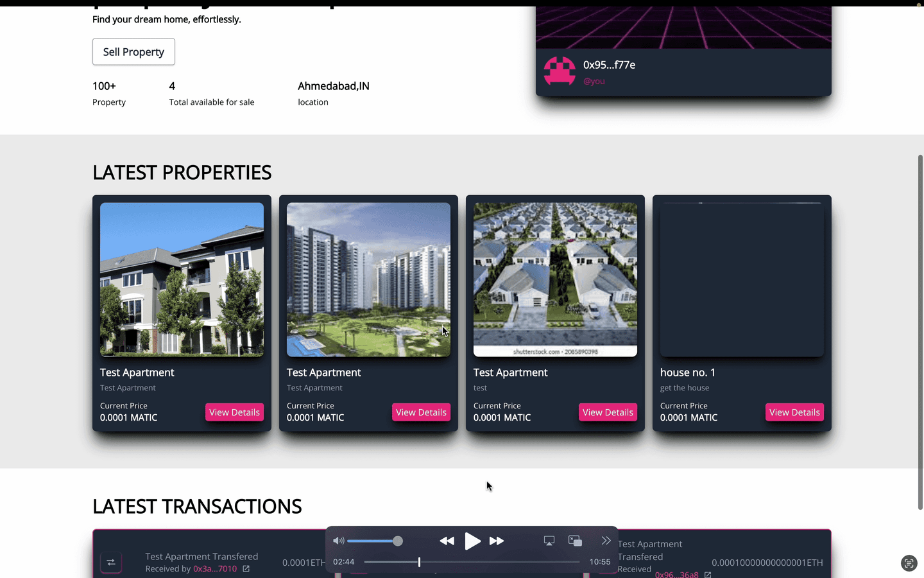The image size is (924, 578).
Task: Adjust the video volume slider
Action: [375, 541]
